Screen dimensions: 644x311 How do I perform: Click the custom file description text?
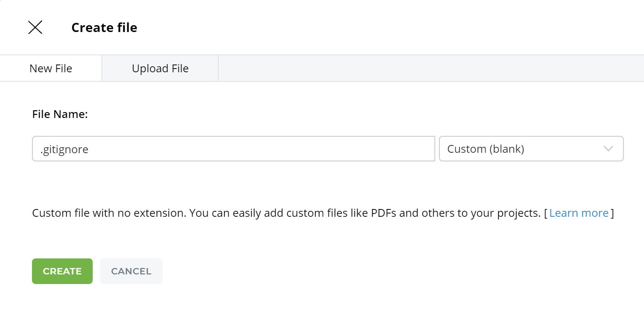[286, 213]
